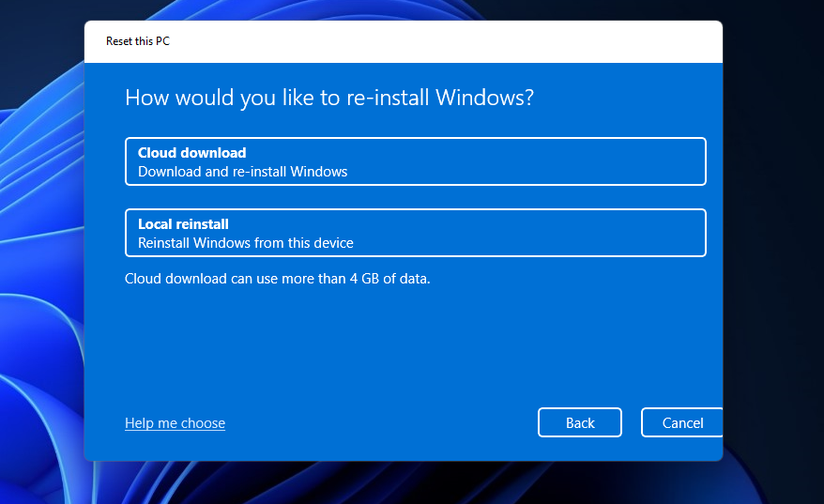
Task: Go back with the Back button
Action: (580, 422)
